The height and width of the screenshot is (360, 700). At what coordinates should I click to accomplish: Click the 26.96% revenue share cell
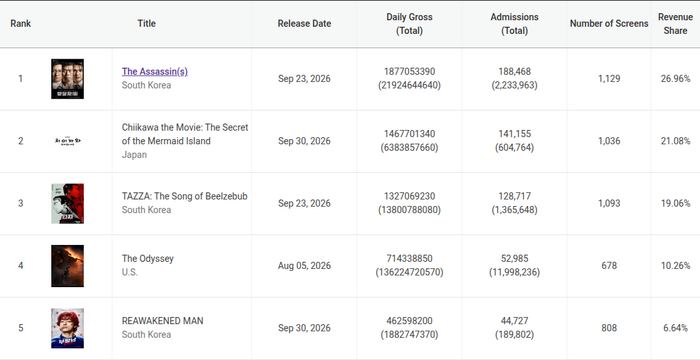click(x=675, y=79)
